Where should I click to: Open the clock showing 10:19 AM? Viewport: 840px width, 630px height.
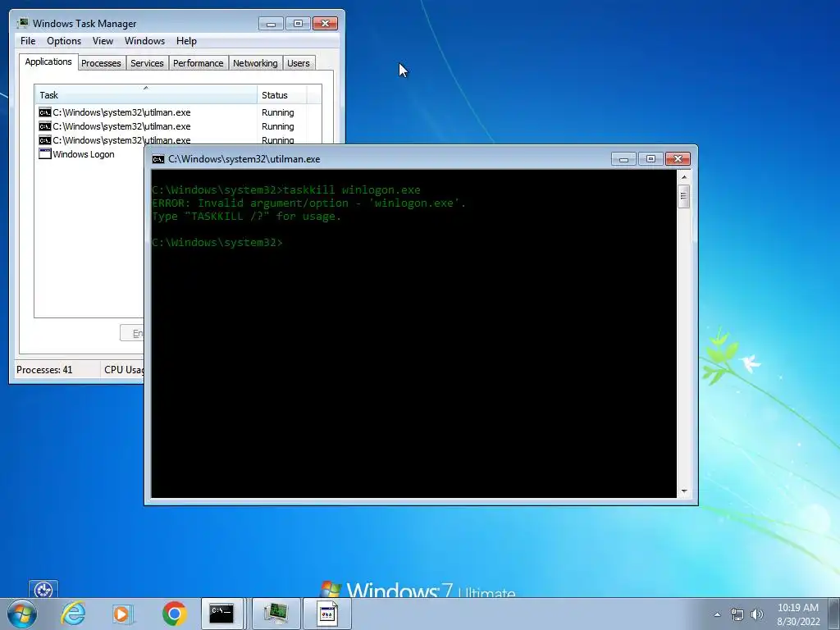point(797,608)
